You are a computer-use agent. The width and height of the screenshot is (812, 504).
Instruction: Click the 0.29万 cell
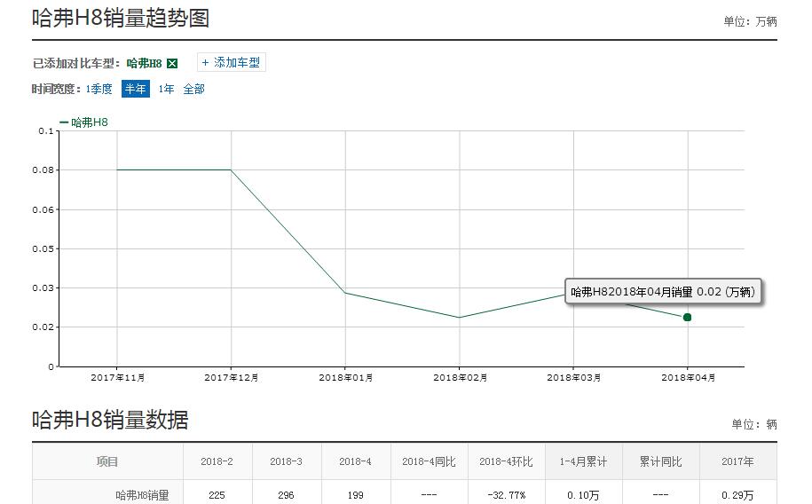tap(737, 495)
